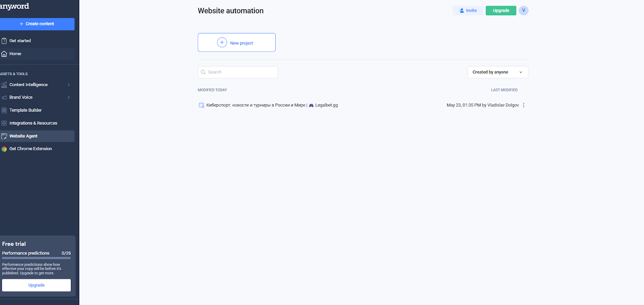
Task: Click the project icon beside Киберспорт title
Action: coord(201,105)
